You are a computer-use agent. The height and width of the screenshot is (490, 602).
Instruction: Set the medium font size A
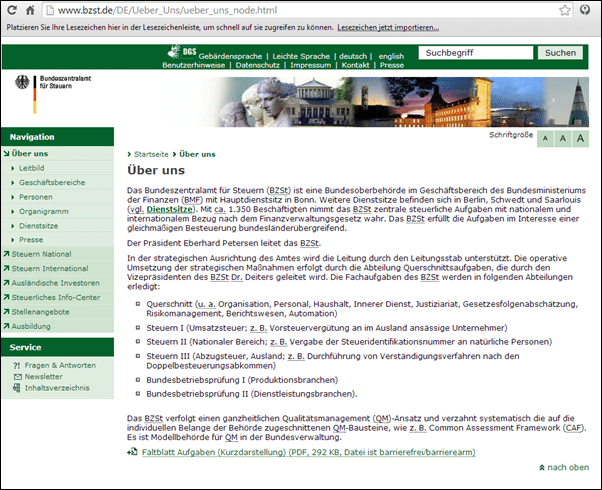click(562, 139)
